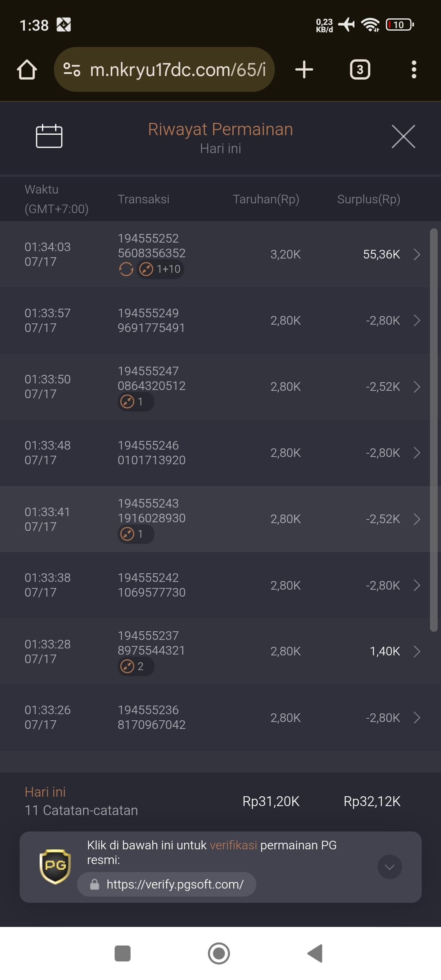The width and height of the screenshot is (441, 980).
Task: Show the open tabs switcher
Action: [x=360, y=69]
